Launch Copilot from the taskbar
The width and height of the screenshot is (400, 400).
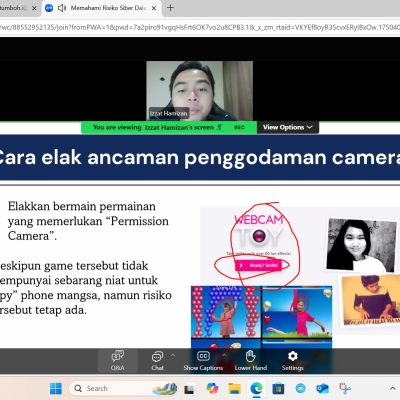tap(212, 389)
